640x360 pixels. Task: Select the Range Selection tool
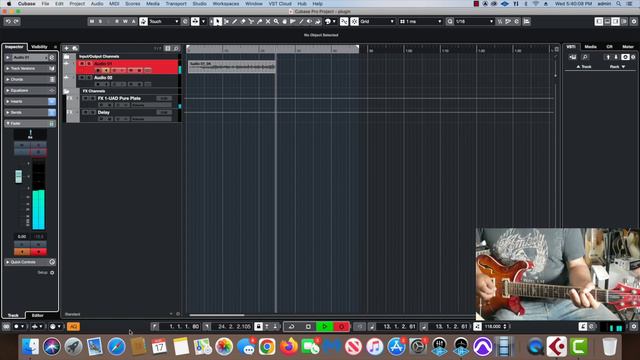pyautogui.click(x=226, y=21)
